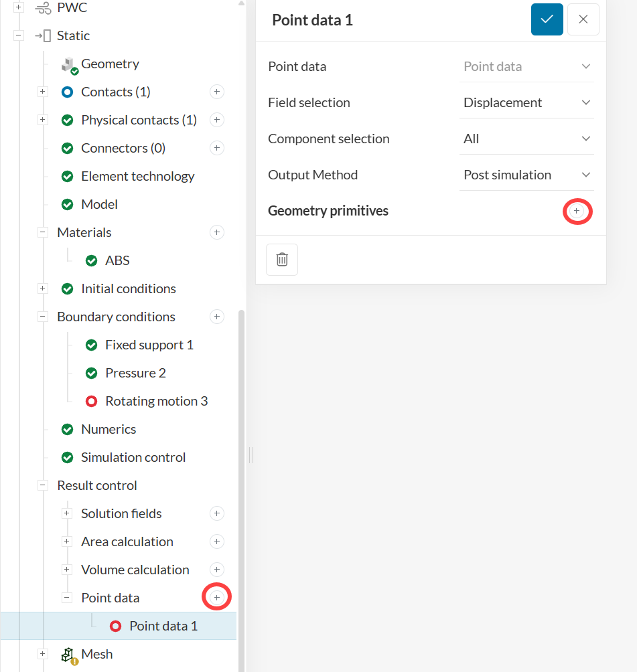
Task: Expand the Solution fields node
Action: click(x=67, y=513)
